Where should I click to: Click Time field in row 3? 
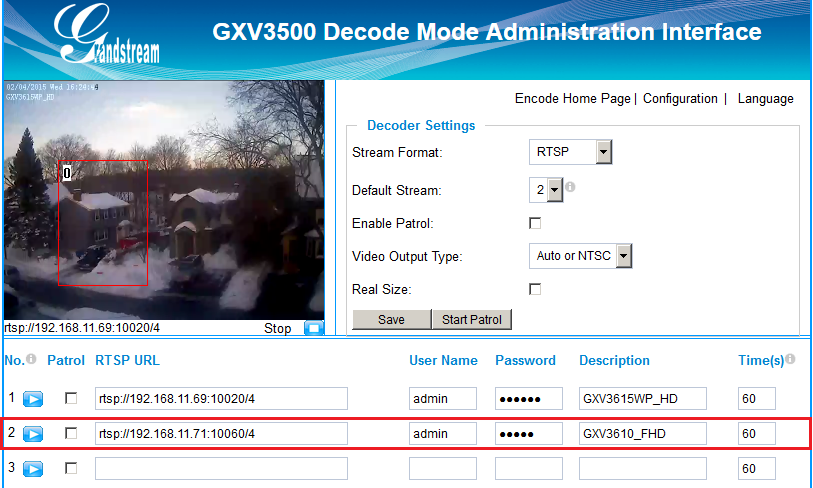click(x=757, y=468)
